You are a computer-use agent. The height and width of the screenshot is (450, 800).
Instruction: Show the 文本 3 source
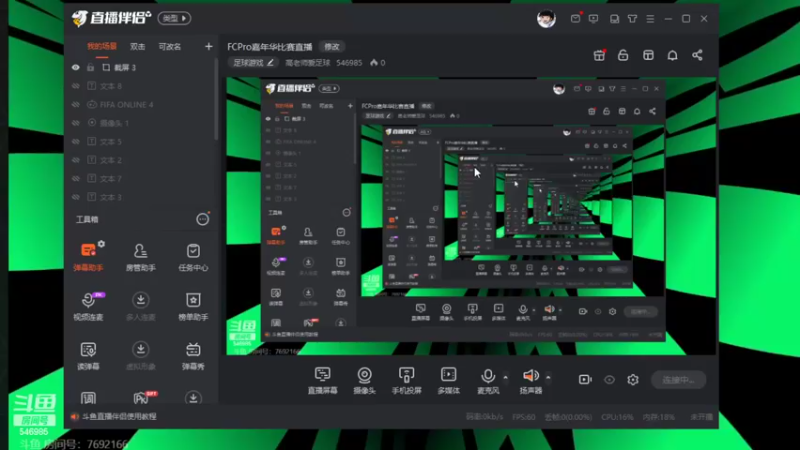tap(76, 197)
